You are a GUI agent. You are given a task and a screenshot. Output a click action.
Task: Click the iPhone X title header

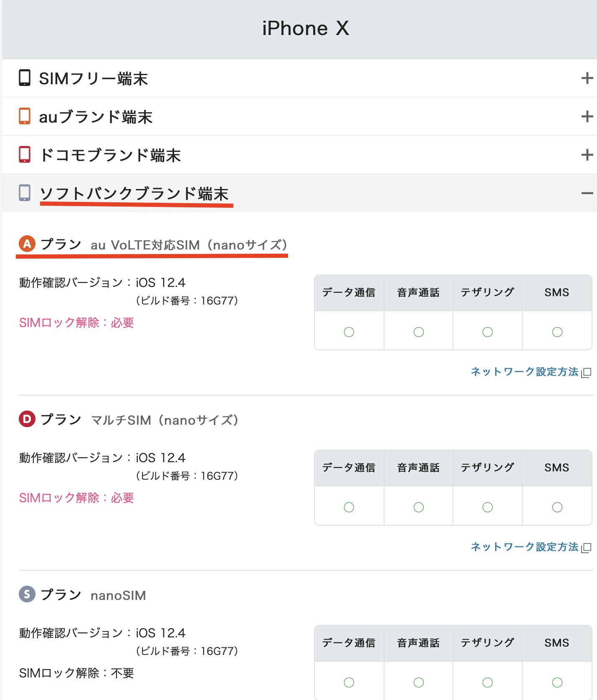306,29
